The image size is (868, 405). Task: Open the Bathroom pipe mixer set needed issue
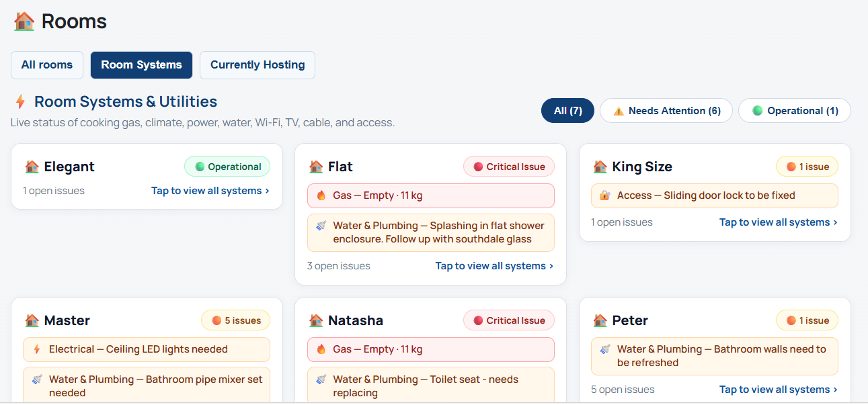point(147,386)
